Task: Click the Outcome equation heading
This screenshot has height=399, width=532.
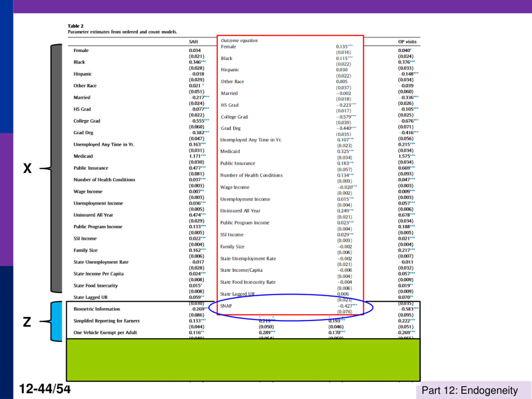Action: [x=239, y=40]
